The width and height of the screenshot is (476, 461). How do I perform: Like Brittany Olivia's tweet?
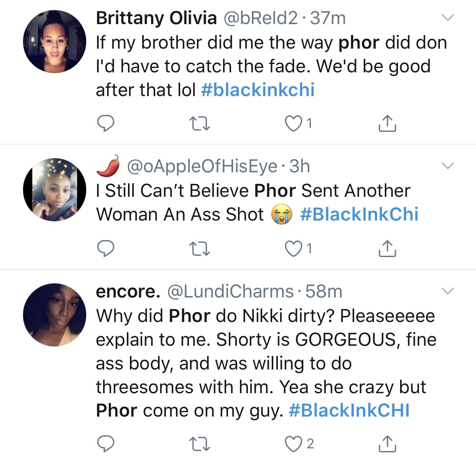294,124
